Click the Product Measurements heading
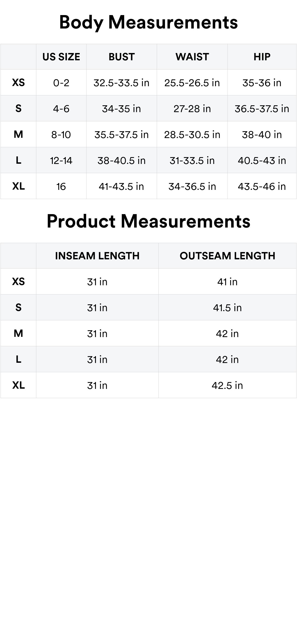The width and height of the screenshot is (297, 644). 148,221
